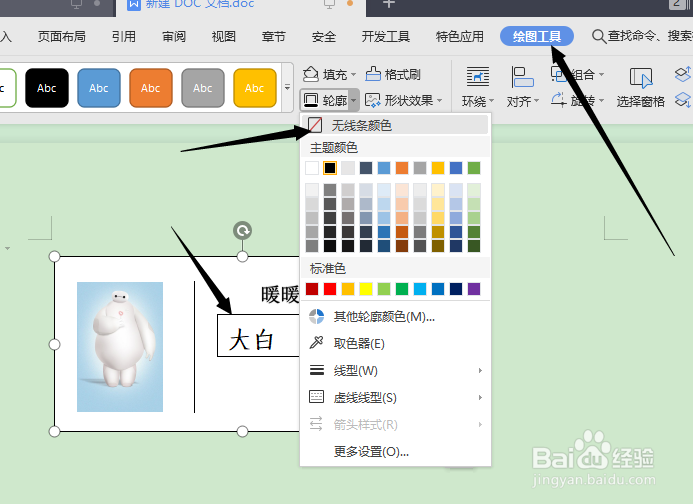The width and height of the screenshot is (693, 504).
Task: Click the Baymax picture in the document
Action: point(120,347)
